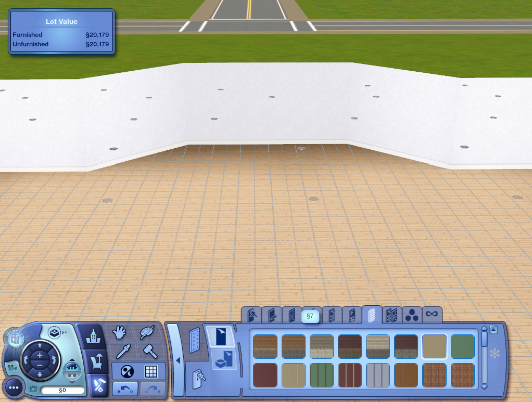Select maroon board with cream stripes swatch
This screenshot has height=402, width=532.
pyautogui.click(x=349, y=375)
